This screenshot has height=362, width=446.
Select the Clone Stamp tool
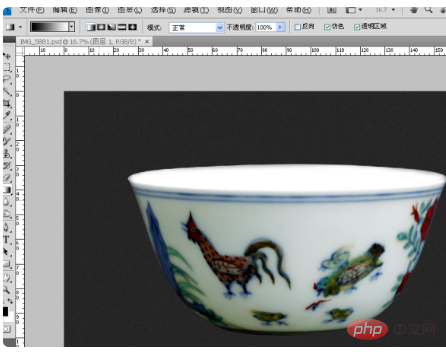7,153
